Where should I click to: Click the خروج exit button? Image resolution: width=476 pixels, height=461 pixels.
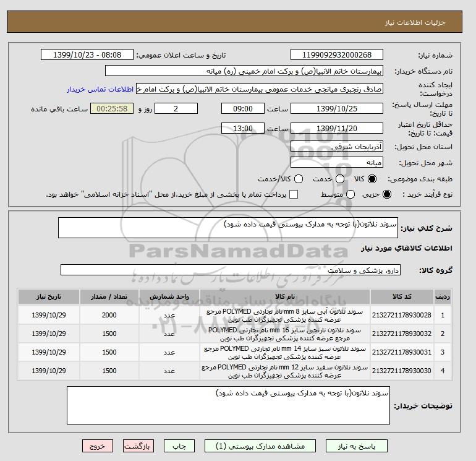point(98,446)
